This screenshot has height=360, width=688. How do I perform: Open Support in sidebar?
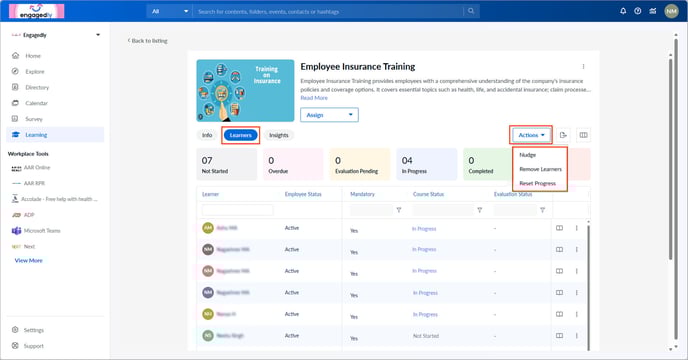(x=33, y=346)
